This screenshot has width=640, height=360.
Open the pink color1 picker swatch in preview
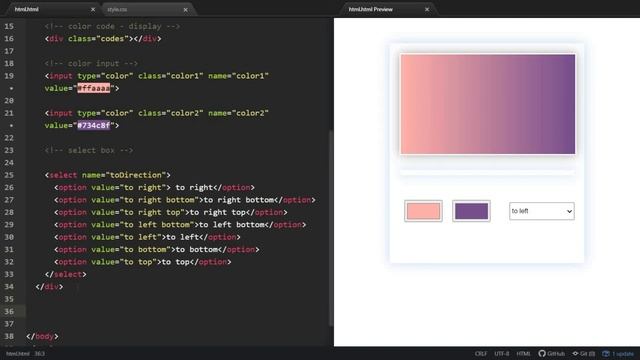point(423,211)
